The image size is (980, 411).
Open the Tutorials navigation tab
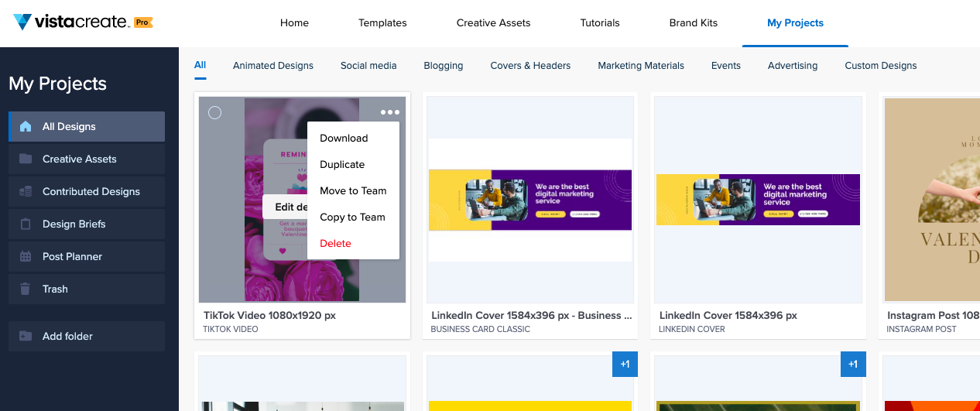(x=600, y=22)
